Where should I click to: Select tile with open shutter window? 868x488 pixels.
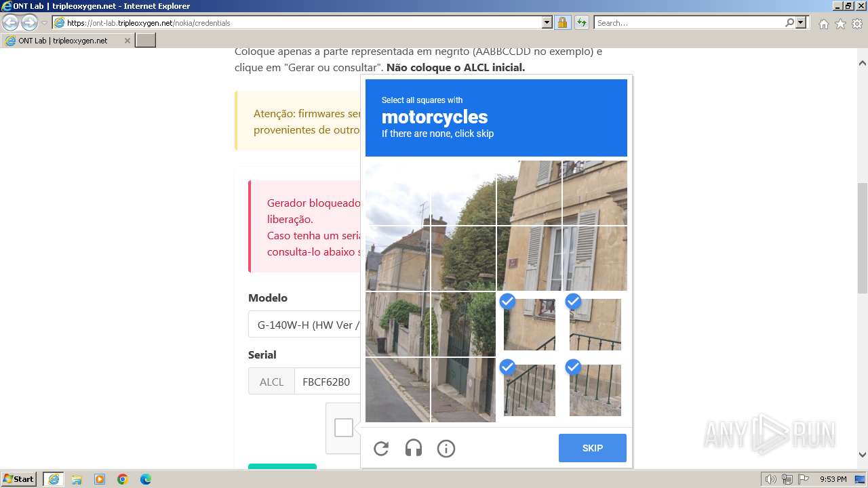tap(595, 258)
